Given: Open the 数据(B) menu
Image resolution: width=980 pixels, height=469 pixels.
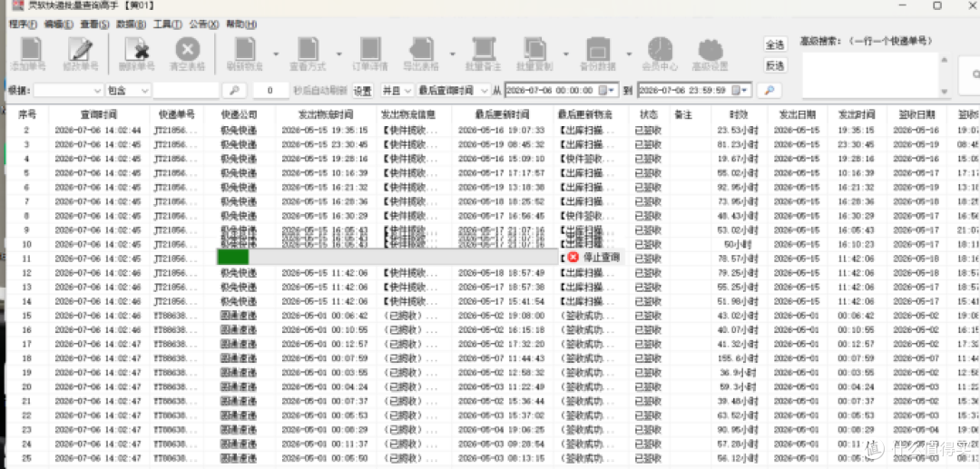Looking at the screenshot, I should 132,24.
